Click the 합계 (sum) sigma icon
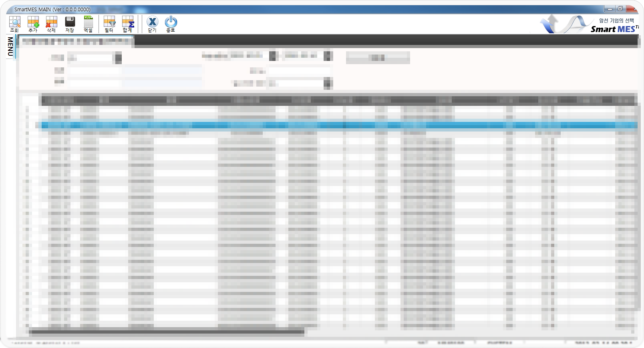 pos(127,24)
